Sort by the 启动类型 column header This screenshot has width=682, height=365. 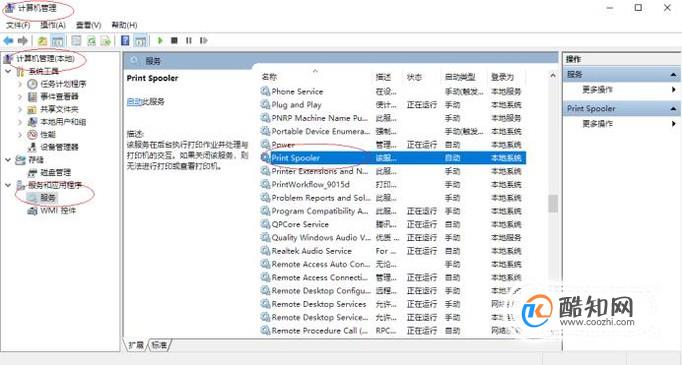(460, 77)
